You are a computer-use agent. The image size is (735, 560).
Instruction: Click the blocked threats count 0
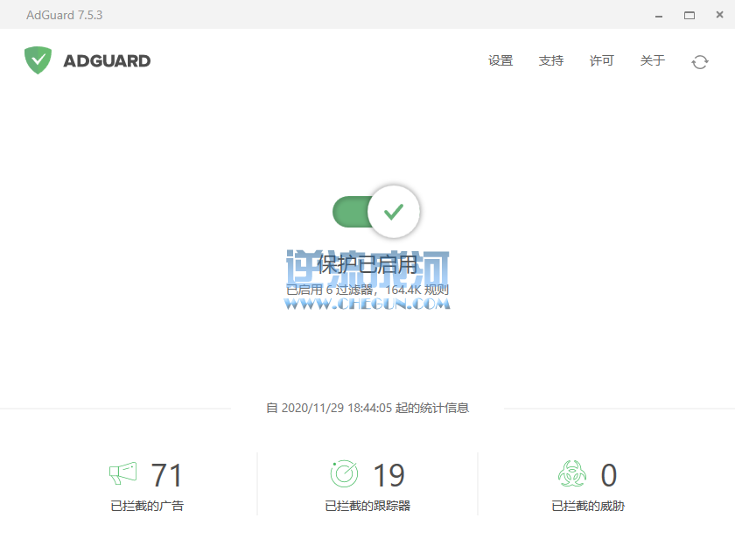(609, 475)
